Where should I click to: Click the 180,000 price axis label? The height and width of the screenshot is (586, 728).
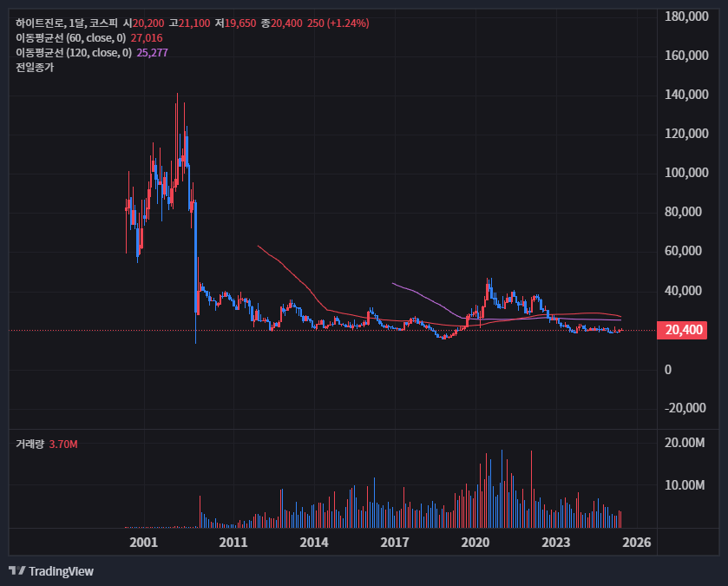[x=686, y=16]
